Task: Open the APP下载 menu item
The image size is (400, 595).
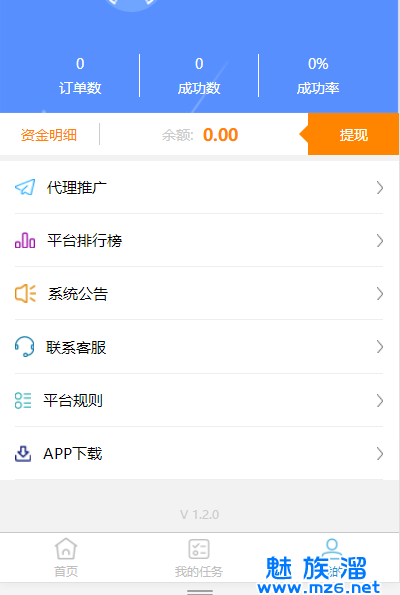Action: (199, 453)
